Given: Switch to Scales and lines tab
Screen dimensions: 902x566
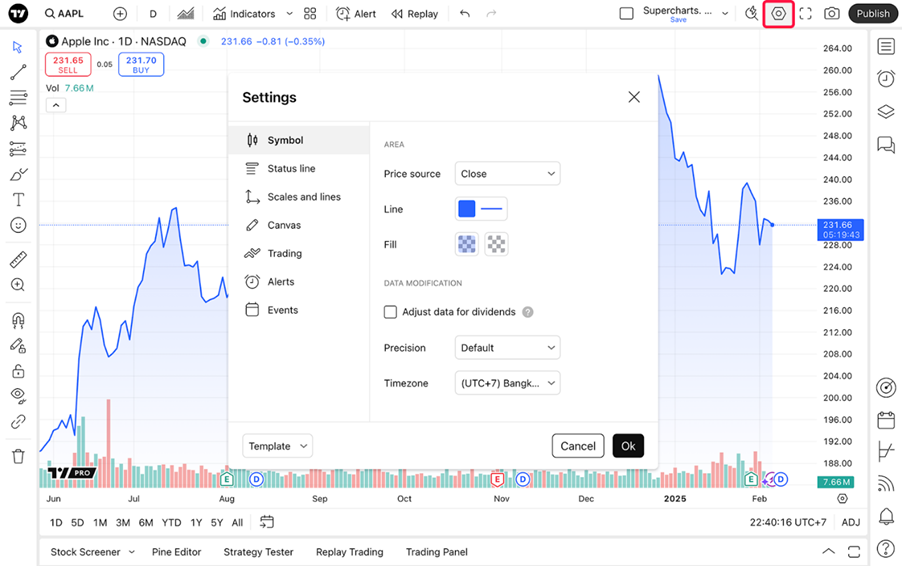Looking at the screenshot, I should [299, 197].
